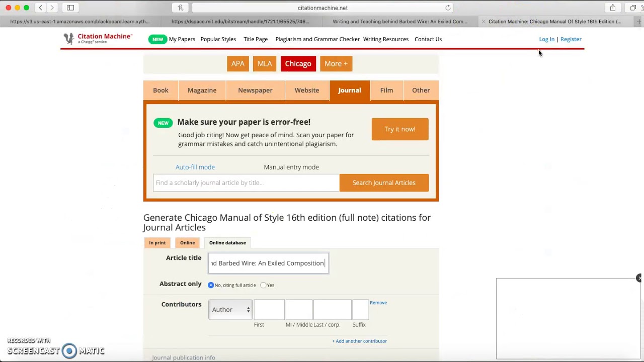The width and height of the screenshot is (644, 362).
Task: Click the Try it now! button
Action: tap(400, 129)
